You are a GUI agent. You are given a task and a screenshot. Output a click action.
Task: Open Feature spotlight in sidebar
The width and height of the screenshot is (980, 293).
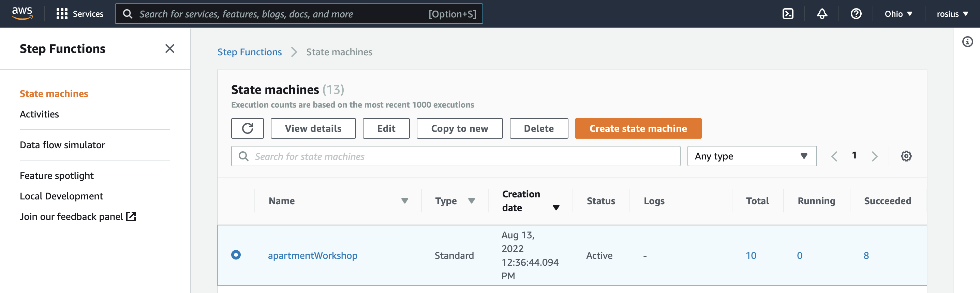(57, 176)
